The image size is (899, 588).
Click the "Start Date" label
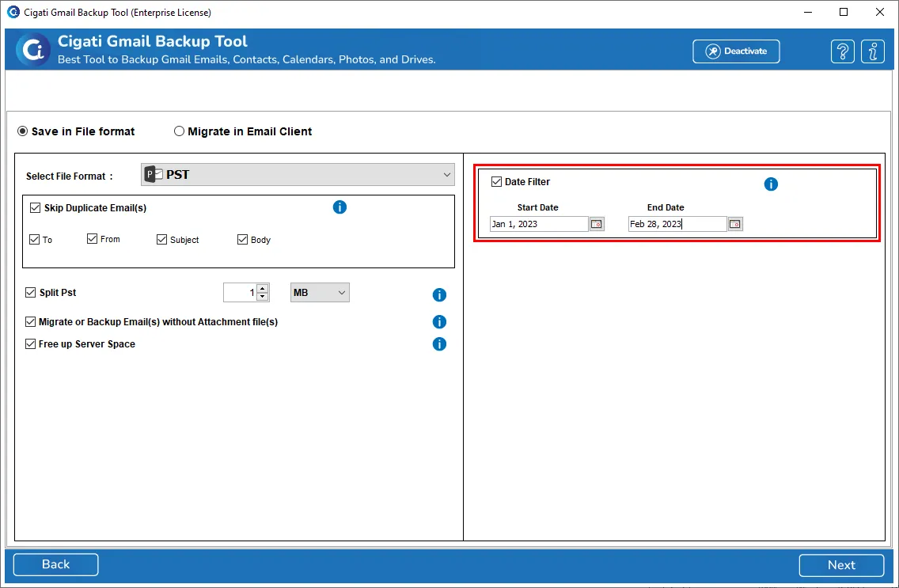coord(538,207)
